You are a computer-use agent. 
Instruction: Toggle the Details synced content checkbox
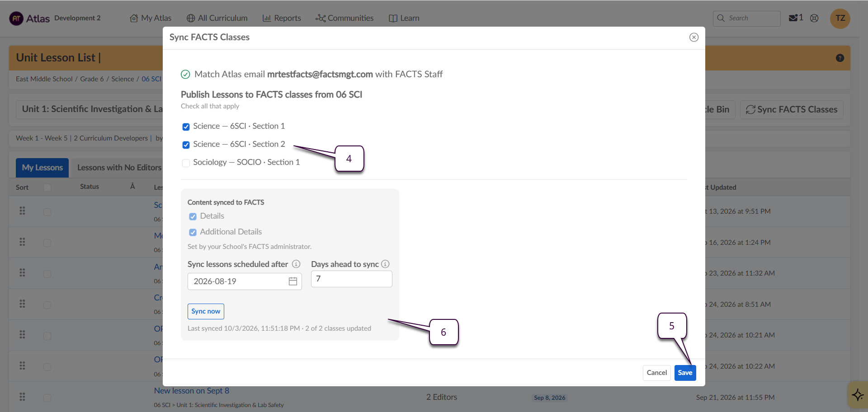193,216
